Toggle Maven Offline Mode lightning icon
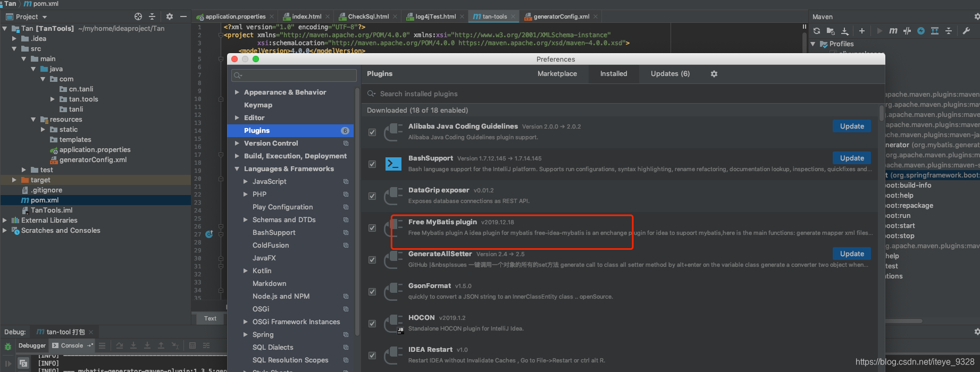This screenshot has width=980, height=372. [x=921, y=31]
